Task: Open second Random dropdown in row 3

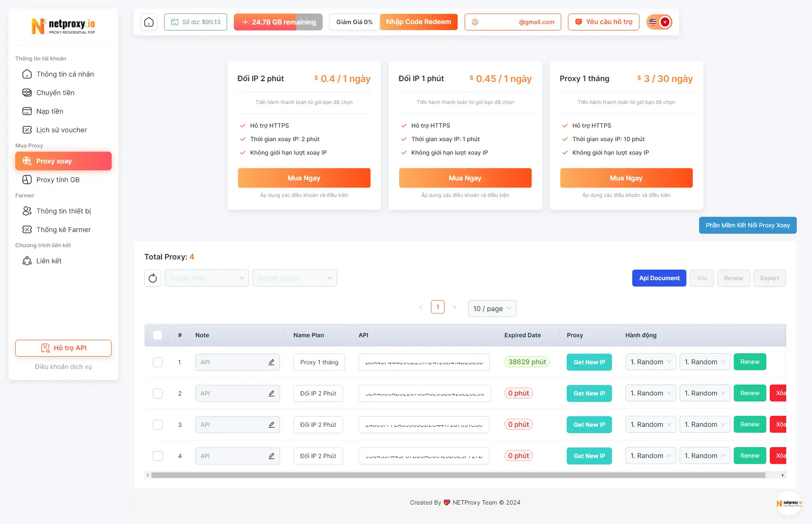Action: pyautogui.click(x=705, y=424)
